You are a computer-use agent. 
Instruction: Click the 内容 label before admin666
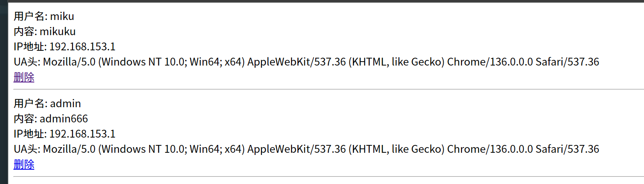coord(25,119)
